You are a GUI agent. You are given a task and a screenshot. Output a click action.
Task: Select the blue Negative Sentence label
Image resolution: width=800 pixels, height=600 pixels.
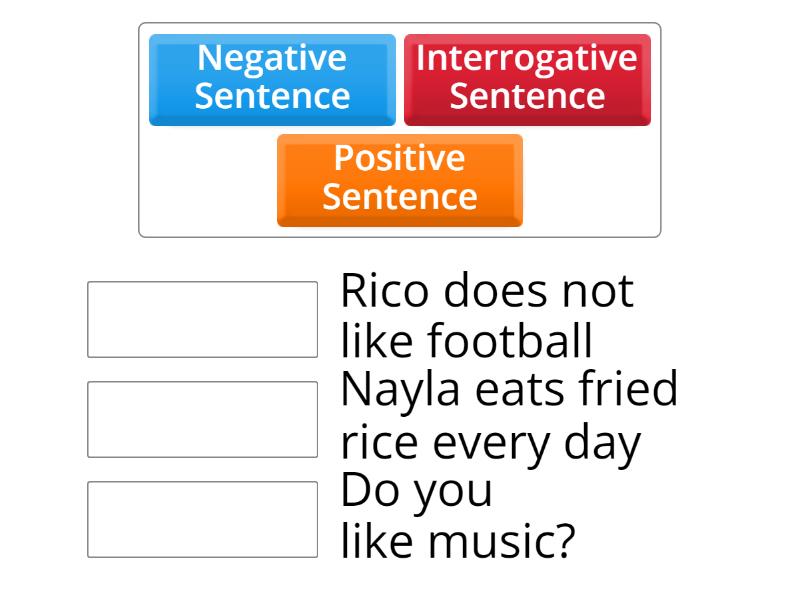pos(272,77)
